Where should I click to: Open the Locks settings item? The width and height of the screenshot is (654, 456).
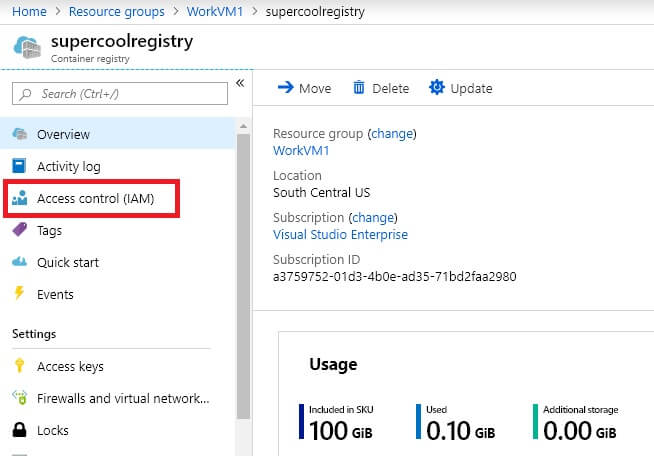coord(118,431)
